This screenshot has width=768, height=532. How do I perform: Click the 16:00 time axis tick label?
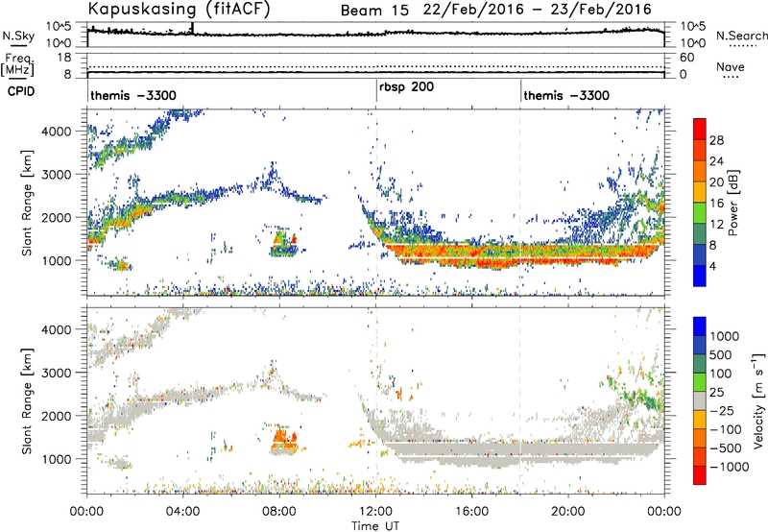(471, 512)
